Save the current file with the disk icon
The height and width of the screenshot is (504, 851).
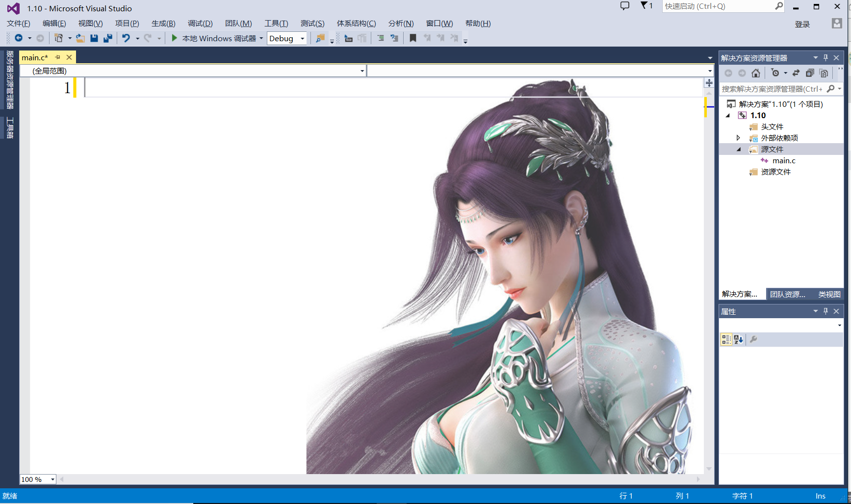[x=94, y=38]
